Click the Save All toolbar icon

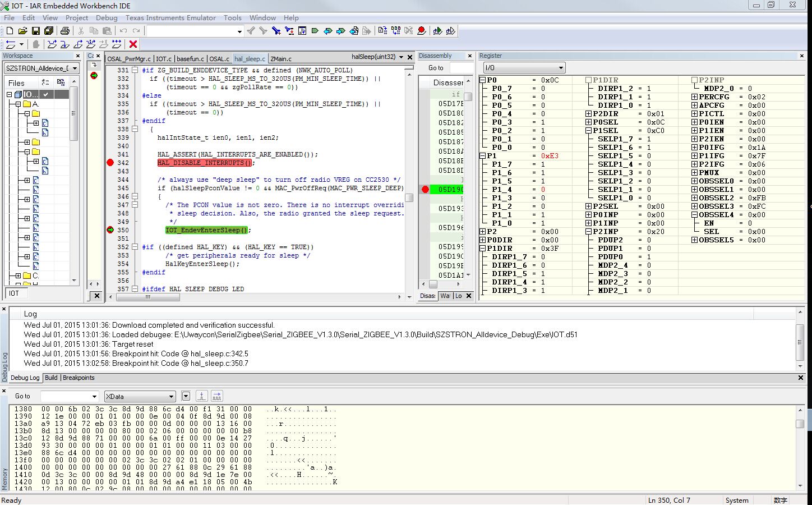click(49, 31)
